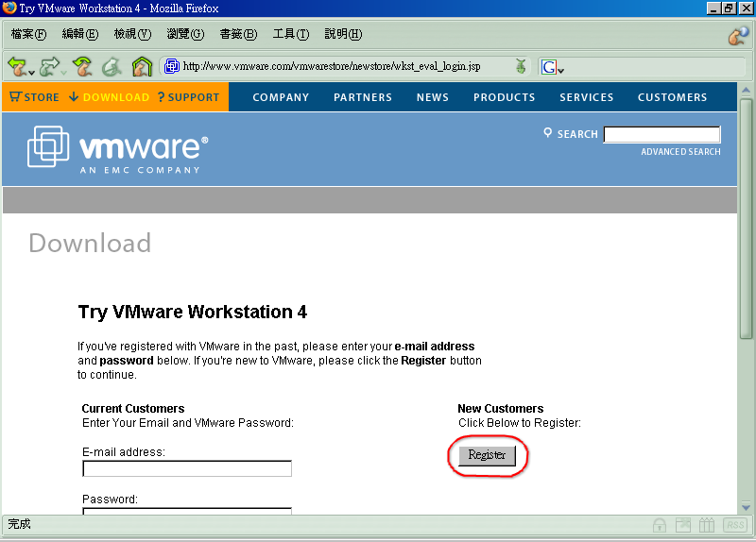Click the E-mail address input field

coord(187,468)
